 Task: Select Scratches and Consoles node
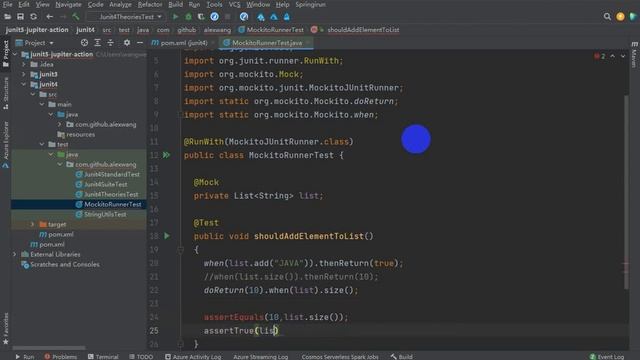click(x=64, y=264)
